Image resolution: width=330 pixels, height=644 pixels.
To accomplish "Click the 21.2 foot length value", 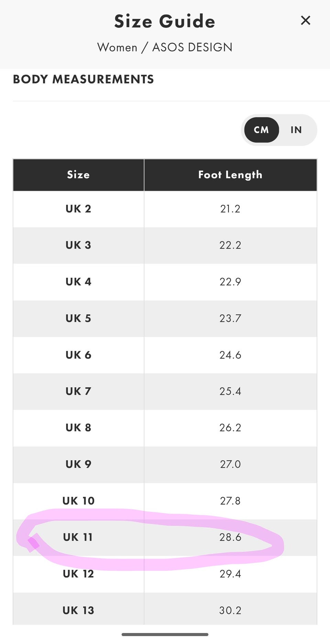I will click(x=230, y=209).
